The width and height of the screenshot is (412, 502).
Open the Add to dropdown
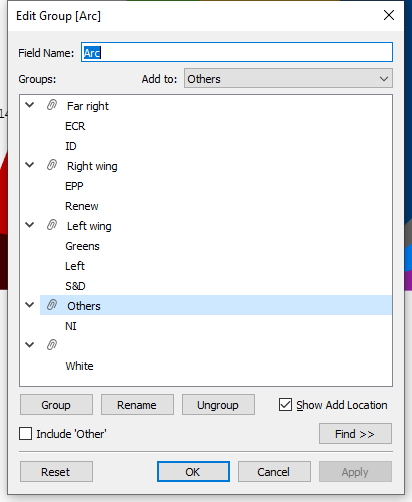click(288, 79)
